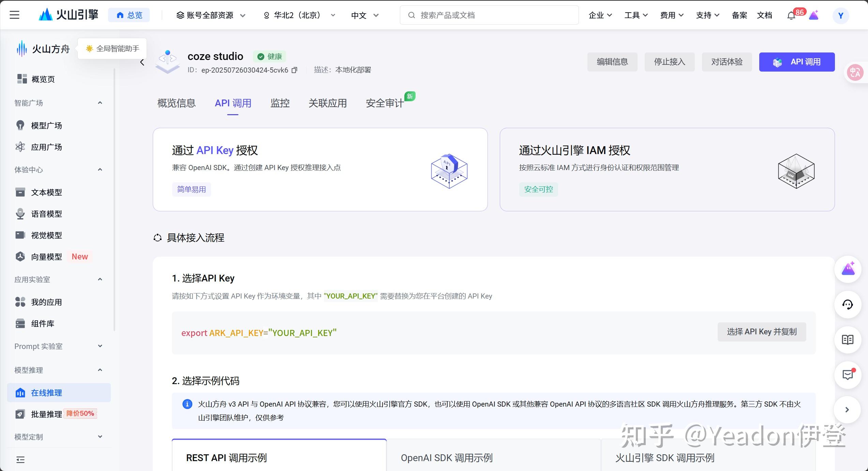Image resolution: width=868 pixels, height=471 pixels.
Task: Click the hamburger menu icon at top left
Action: 14,15
